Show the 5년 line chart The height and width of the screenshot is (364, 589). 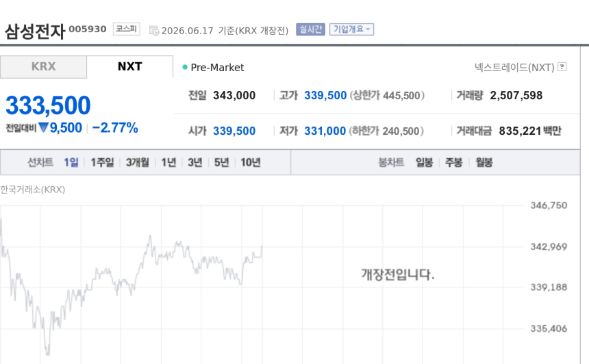[x=221, y=162]
